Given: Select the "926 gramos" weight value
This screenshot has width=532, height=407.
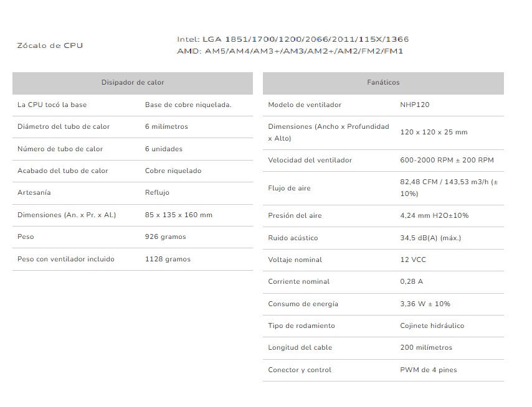Looking at the screenshot, I should 166,236.
